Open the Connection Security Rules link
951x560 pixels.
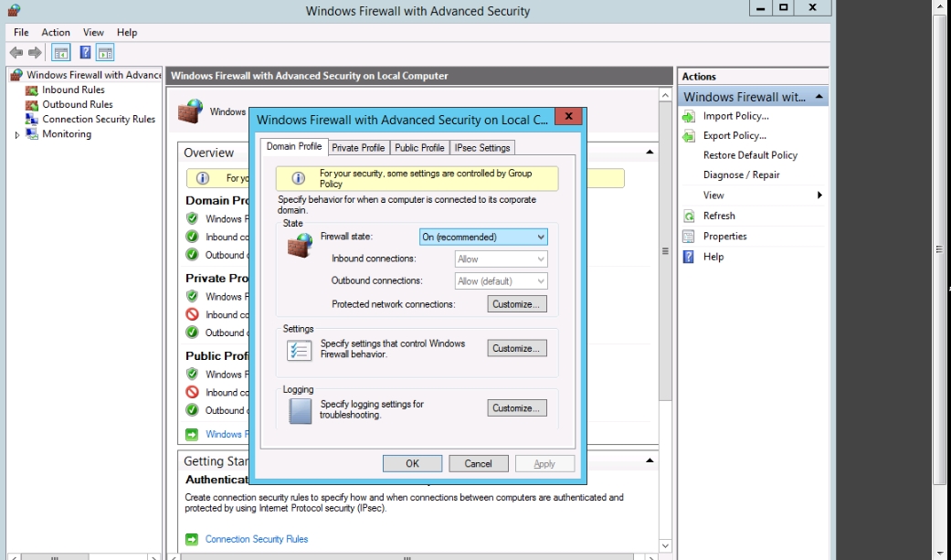257,539
